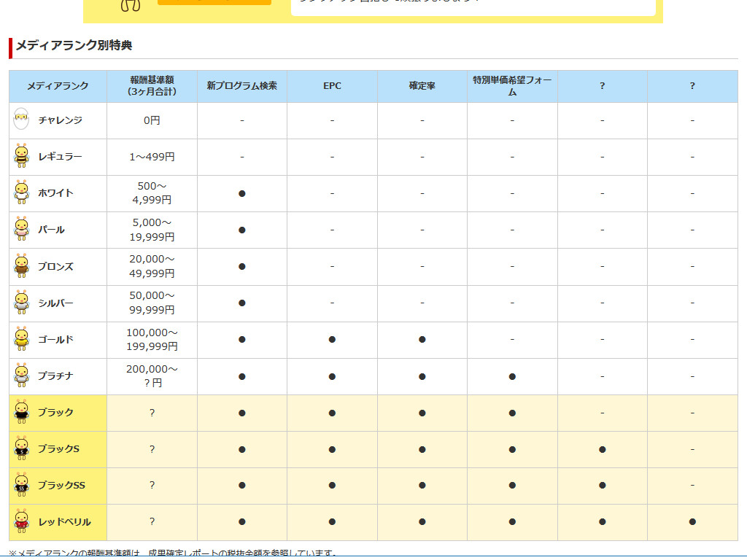Click the 20,000～49,999円 amount cell
Viewport: 747px width, 560px height.
[152, 266]
